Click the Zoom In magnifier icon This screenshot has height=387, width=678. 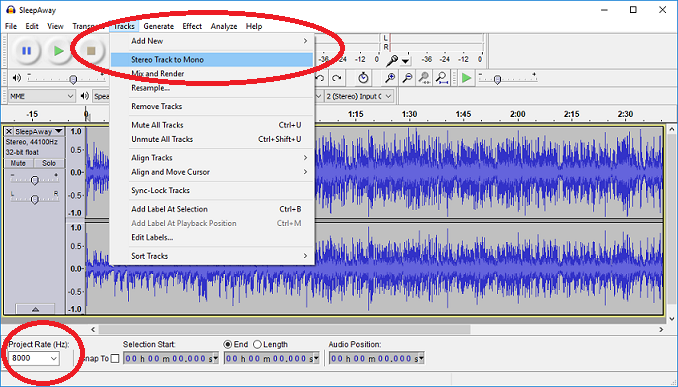[x=390, y=78]
